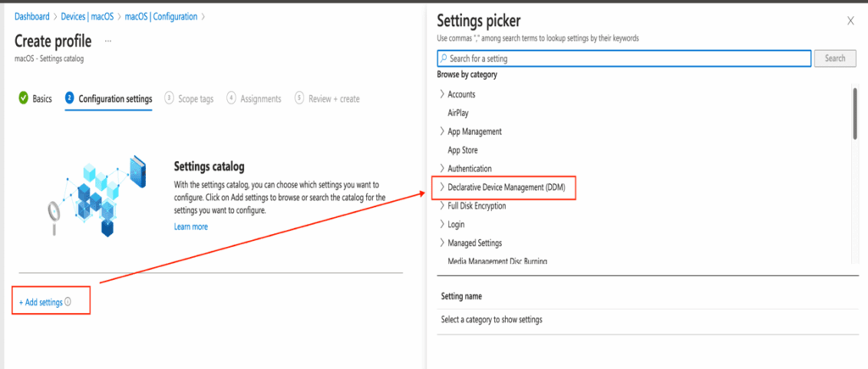Click the step 4 Assignments circle

tap(231, 98)
